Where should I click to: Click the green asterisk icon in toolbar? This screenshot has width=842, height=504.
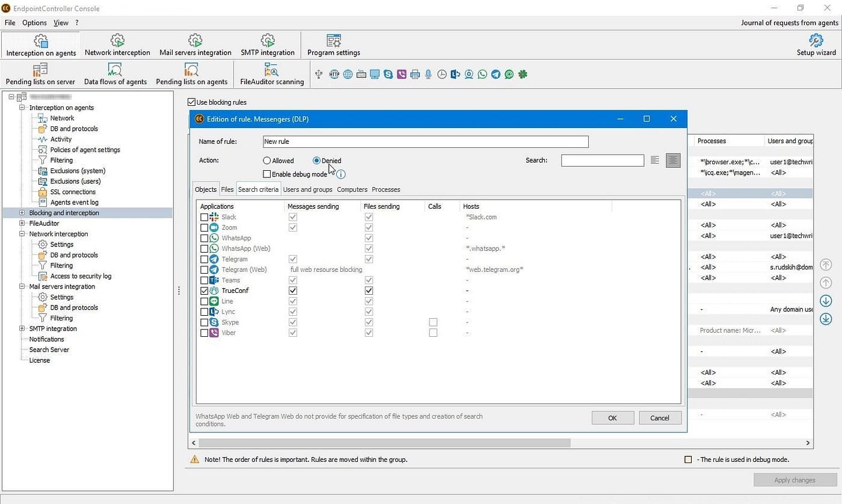click(523, 75)
